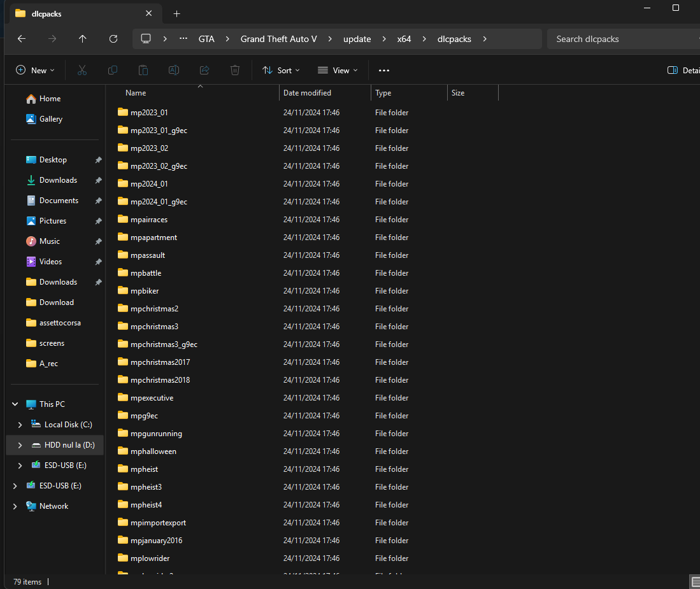This screenshot has width=700, height=589.
Task: Open the View layout dropdown
Action: [x=338, y=70]
